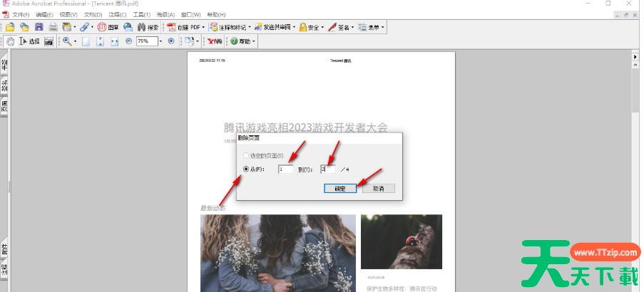644x292 pixels.
Task: Click the Print icon in toolbar
Action: pos(52,27)
